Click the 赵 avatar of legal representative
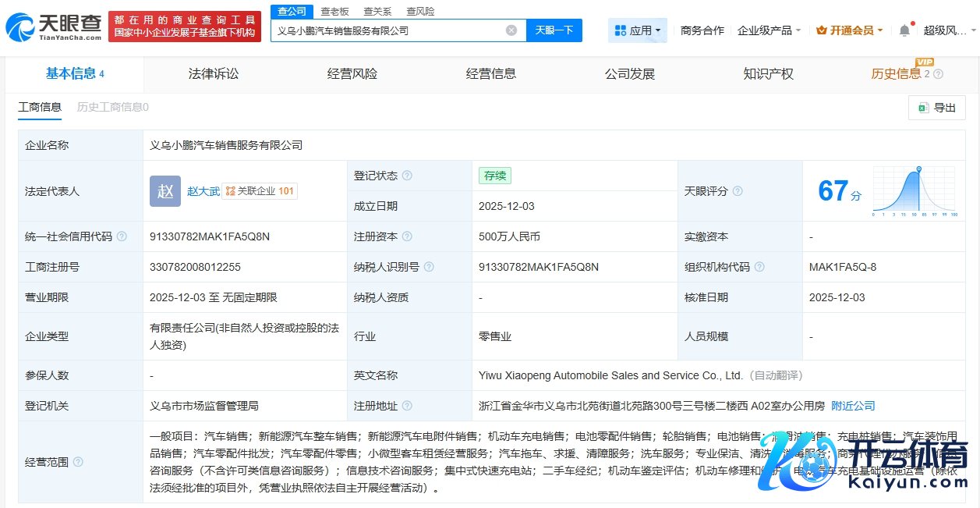The image size is (980, 508). click(165, 191)
